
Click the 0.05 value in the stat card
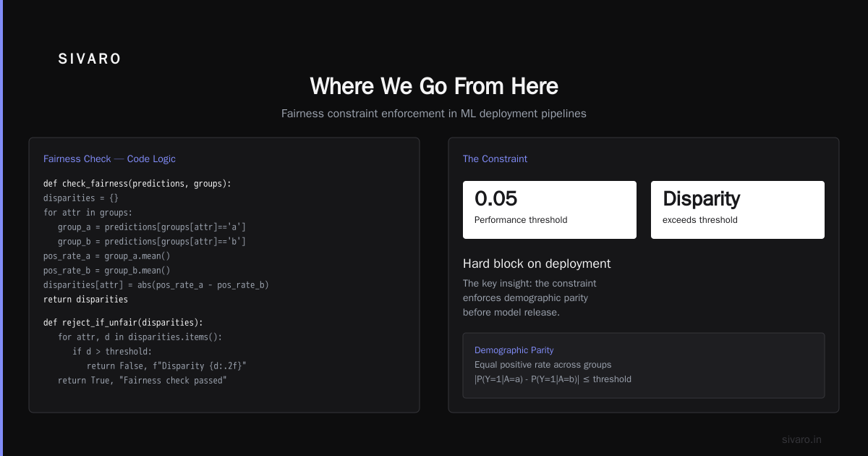pos(496,198)
